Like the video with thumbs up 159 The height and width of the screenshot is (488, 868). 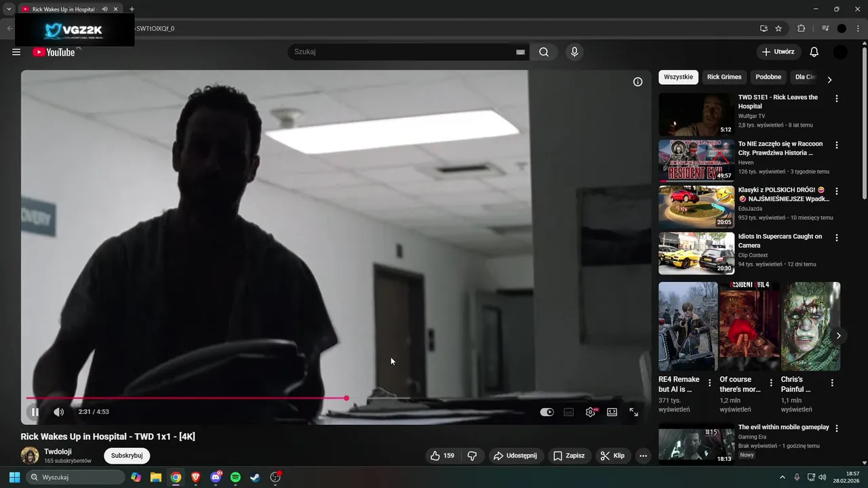(x=442, y=456)
